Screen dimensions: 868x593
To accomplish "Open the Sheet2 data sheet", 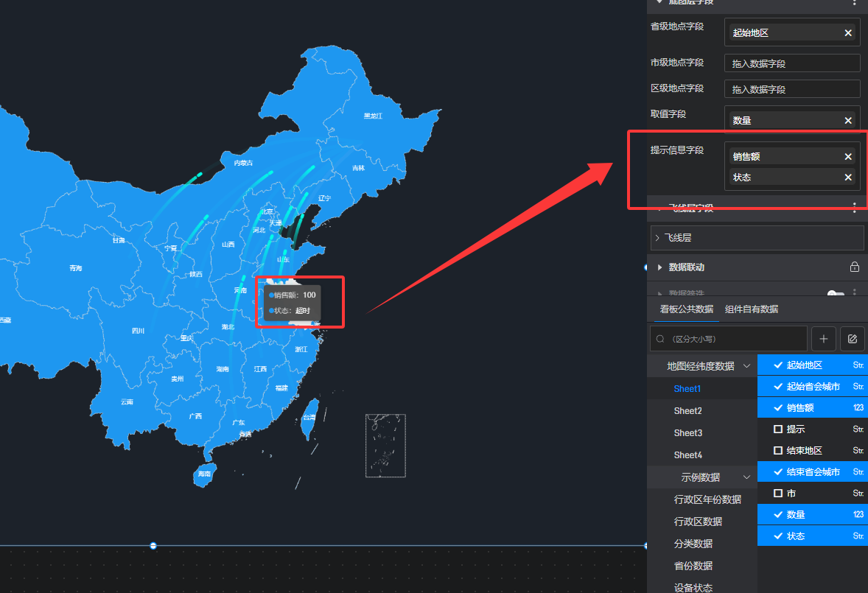I will (687, 410).
